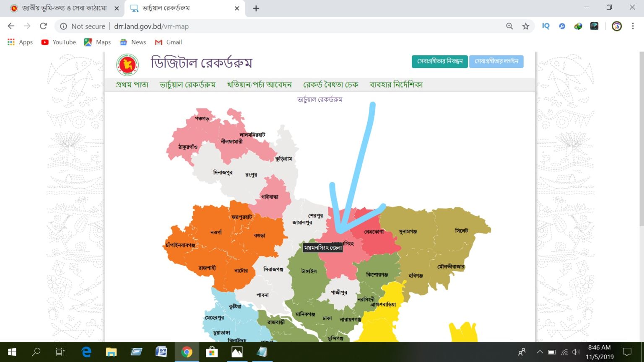Open Microsoft Word from the taskbar
This screenshot has height=362, width=644.
click(x=161, y=352)
